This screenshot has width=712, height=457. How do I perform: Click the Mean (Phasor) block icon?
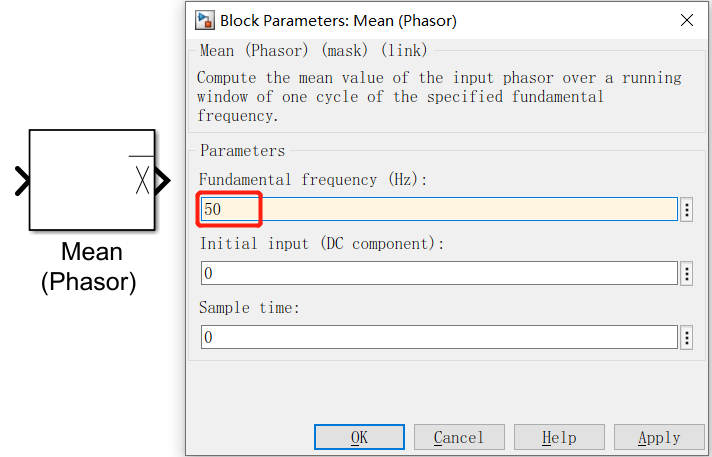pos(92,180)
